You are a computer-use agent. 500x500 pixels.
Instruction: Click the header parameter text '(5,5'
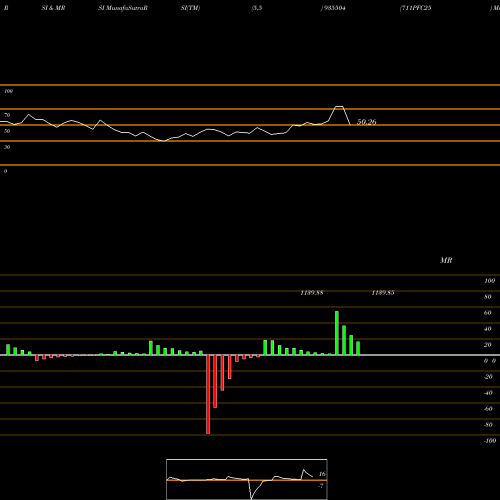tap(257, 8)
